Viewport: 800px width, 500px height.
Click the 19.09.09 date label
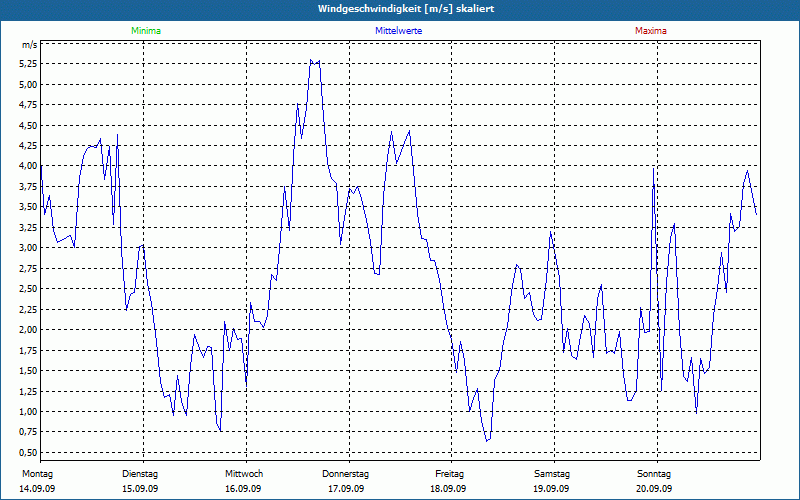pos(552,489)
